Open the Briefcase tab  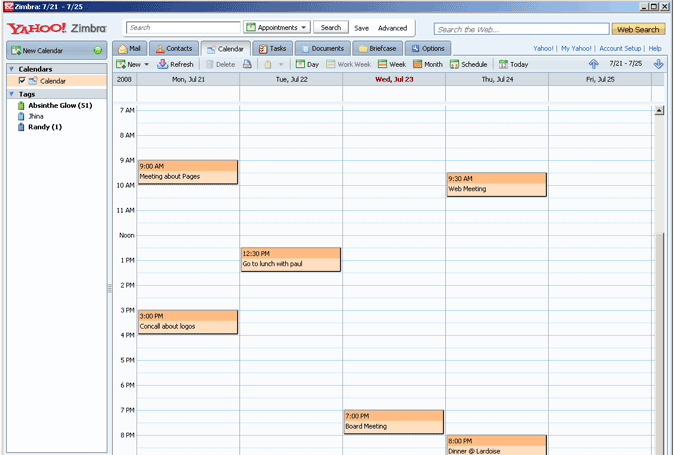[x=377, y=49]
